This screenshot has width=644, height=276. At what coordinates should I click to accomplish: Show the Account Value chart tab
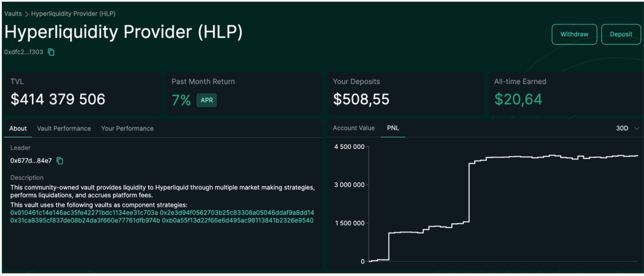pyautogui.click(x=353, y=128)
